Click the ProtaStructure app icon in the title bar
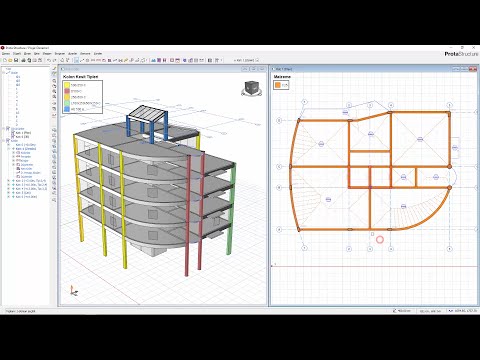 tap(2, 48)
